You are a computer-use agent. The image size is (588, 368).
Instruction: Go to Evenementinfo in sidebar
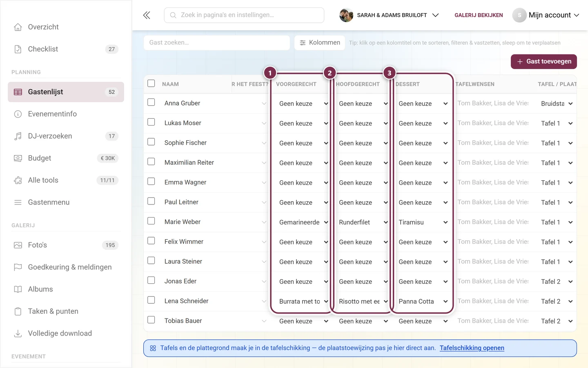(66, 114)
